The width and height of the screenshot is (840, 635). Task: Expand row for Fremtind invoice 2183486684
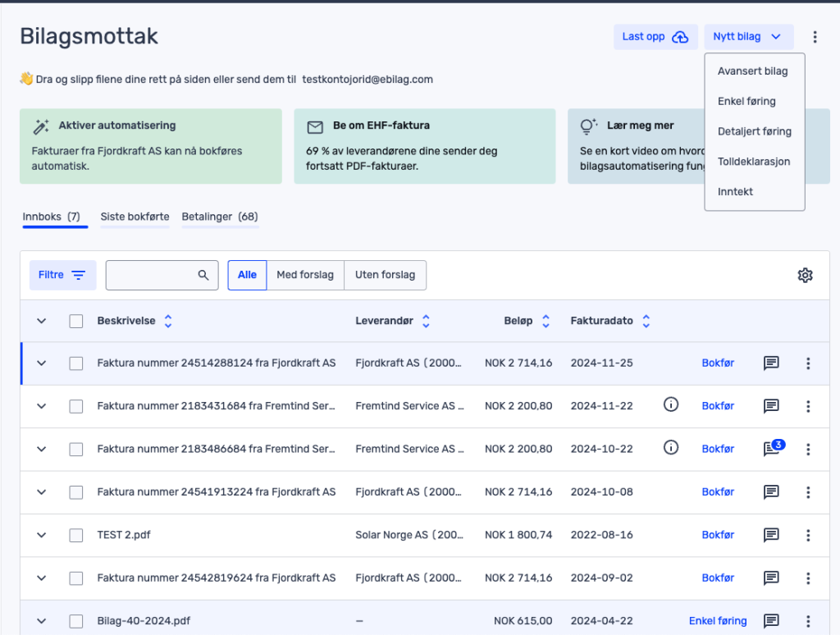tap(41, 449)
